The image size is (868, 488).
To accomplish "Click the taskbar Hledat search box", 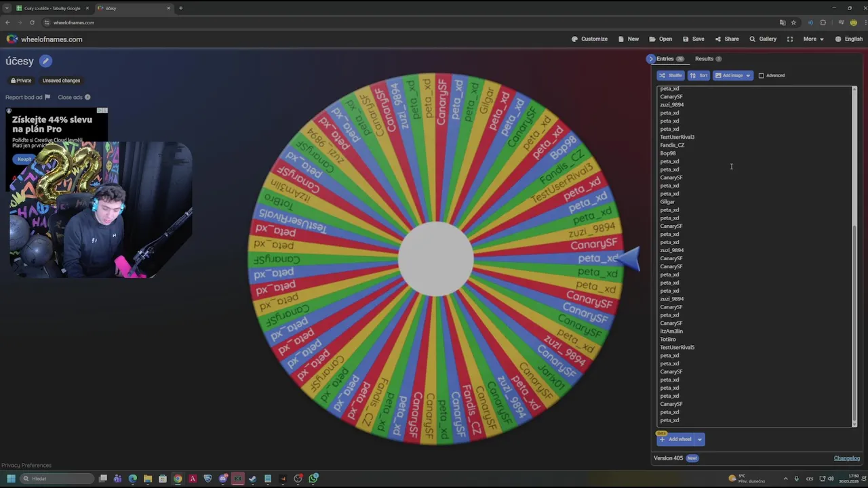I will coord(57,479).
